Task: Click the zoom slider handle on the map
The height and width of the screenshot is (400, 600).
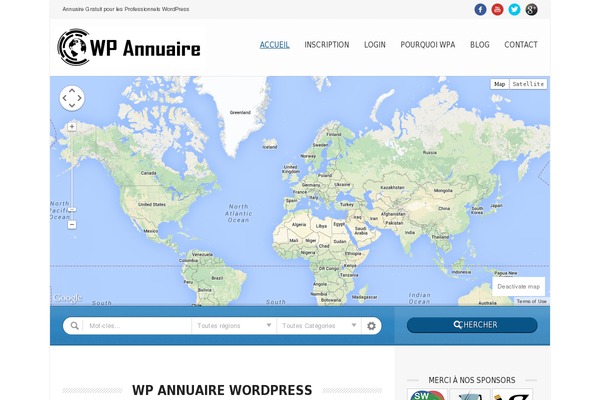Action: pos(72,210)
